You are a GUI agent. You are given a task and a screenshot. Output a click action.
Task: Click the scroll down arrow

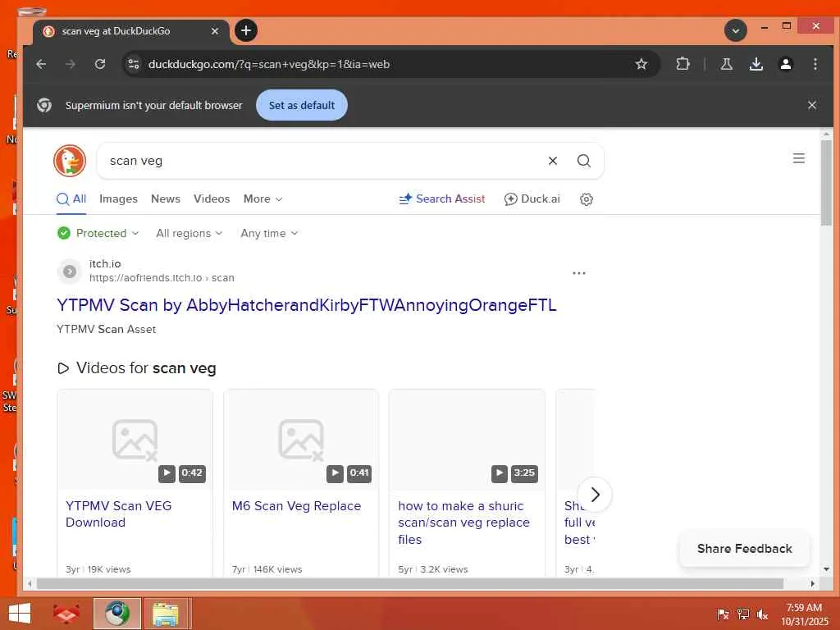[826, 569]
